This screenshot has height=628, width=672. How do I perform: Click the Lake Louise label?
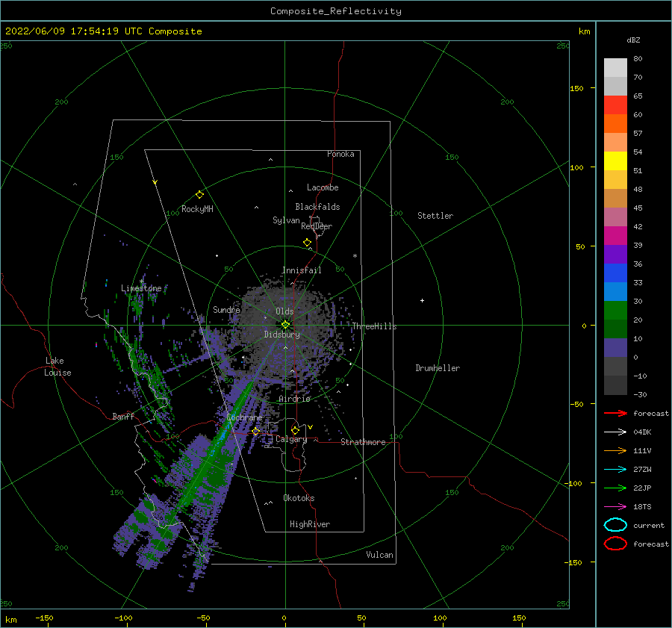tap(57, 367)
